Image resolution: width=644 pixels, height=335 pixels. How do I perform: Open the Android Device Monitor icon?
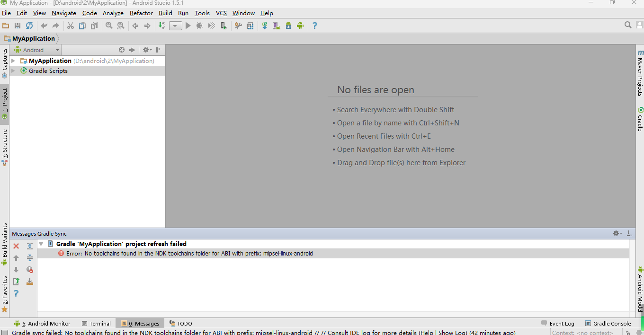tap(300, 26)
